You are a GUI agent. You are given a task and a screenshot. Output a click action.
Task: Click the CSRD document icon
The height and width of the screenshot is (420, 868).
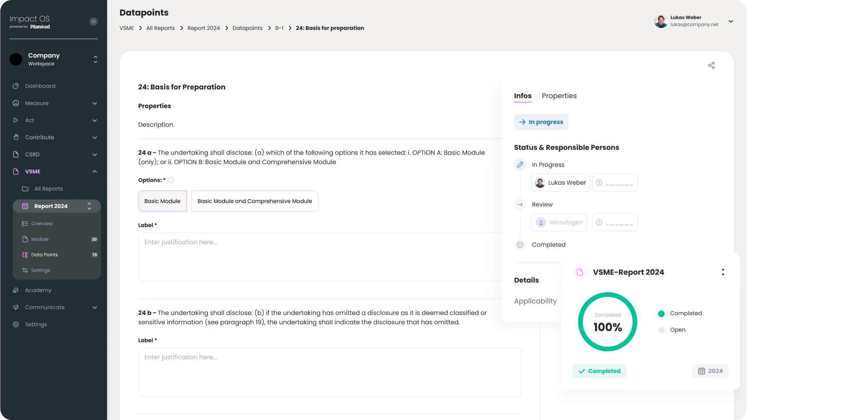[x=16, y=154]
